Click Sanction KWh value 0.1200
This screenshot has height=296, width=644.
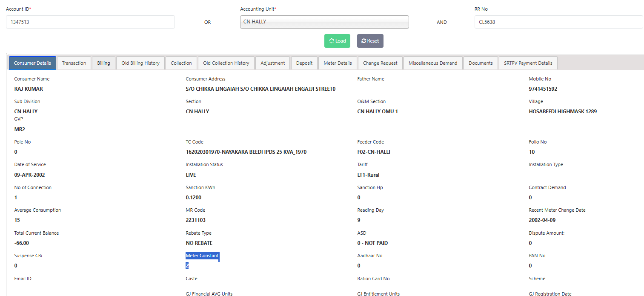[194, 198]
